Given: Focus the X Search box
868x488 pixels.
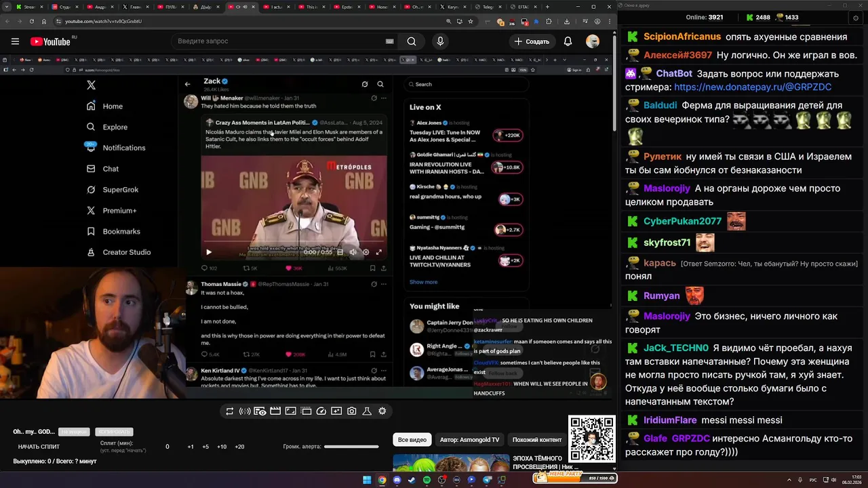Looking at the screenshot, I should [466, 84].
